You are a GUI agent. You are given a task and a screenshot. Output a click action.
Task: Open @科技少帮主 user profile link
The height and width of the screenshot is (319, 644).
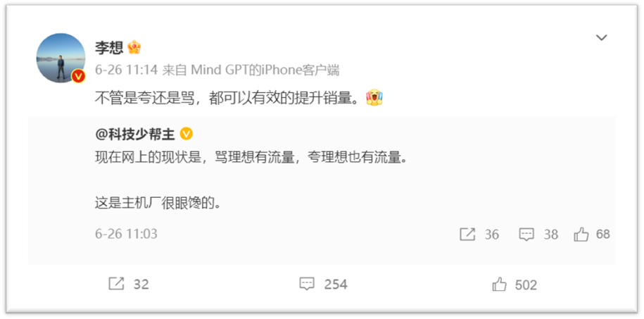(134, 135)
